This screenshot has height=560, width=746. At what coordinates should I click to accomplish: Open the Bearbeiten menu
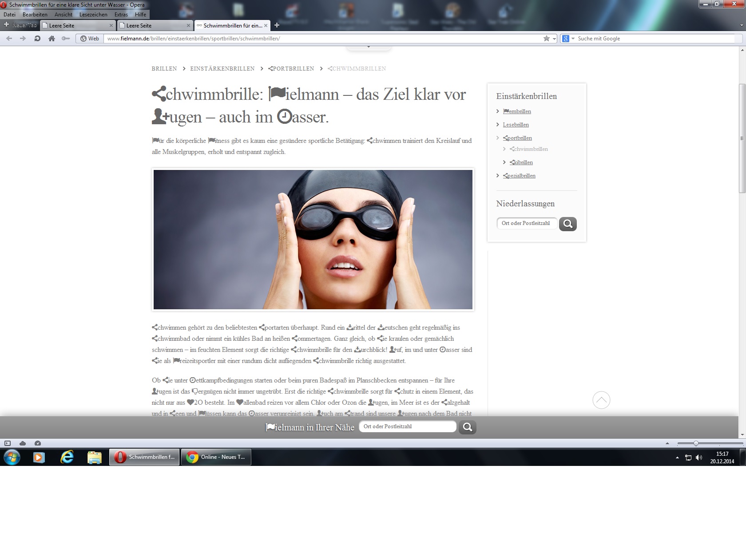click(x=35, y=15)
